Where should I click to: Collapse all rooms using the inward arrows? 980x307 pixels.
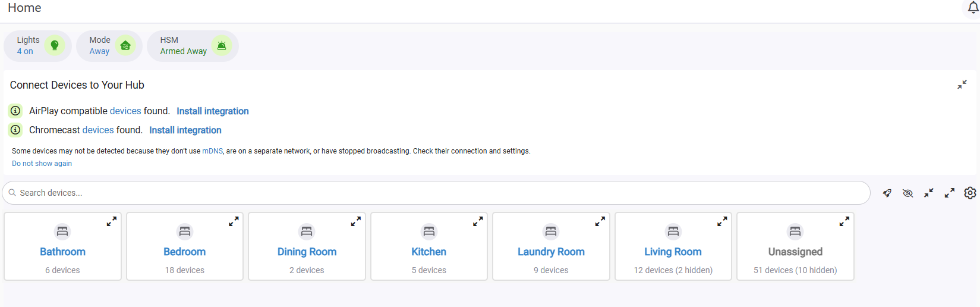[928, 193]
